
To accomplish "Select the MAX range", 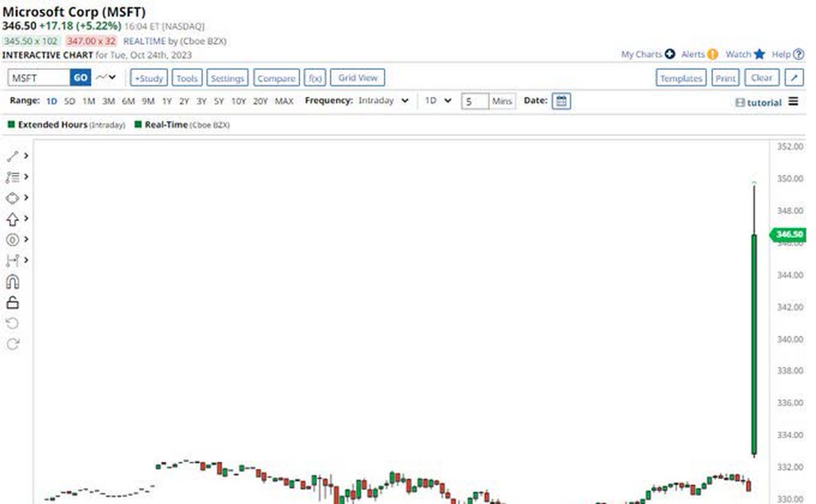I will pyautogui.click(x=284, y=101).
